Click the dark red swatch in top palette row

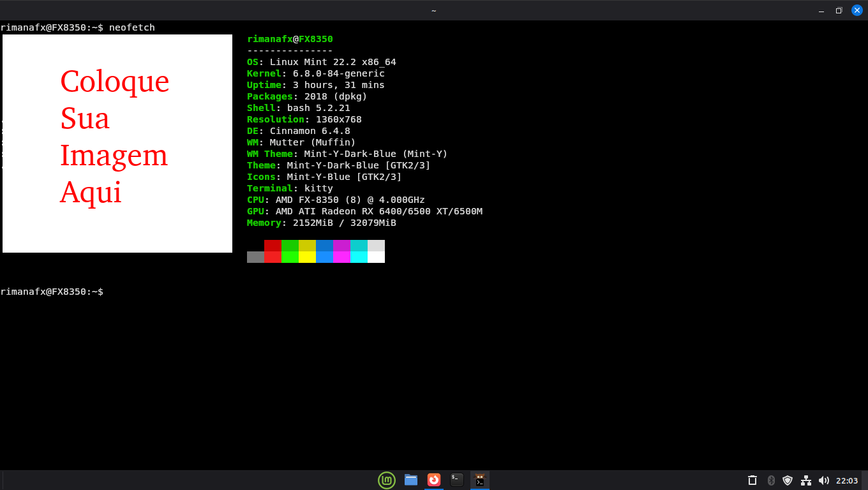[273, 246]
